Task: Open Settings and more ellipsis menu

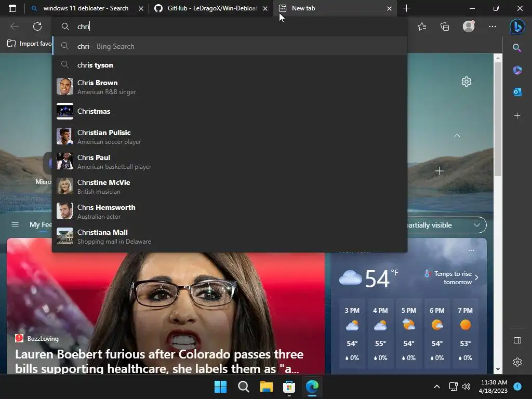Action: coord(493,26)
